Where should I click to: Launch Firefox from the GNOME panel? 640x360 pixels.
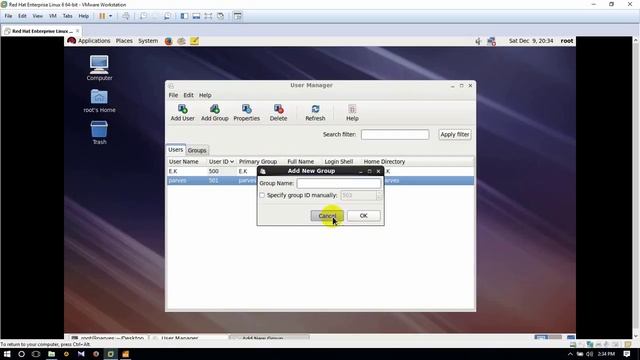tap(168, 41)
